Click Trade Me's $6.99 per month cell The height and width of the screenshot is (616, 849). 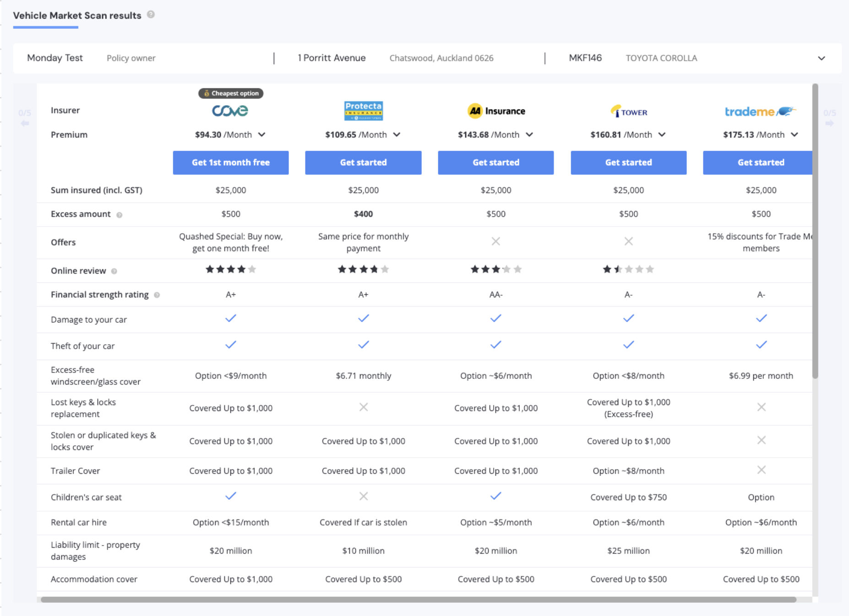[x=761, y=376]
